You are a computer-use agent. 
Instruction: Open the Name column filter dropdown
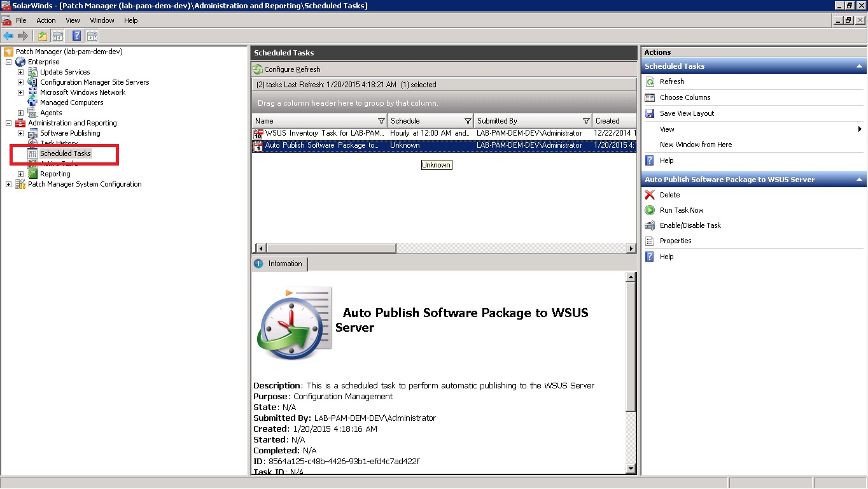point(381,121)
